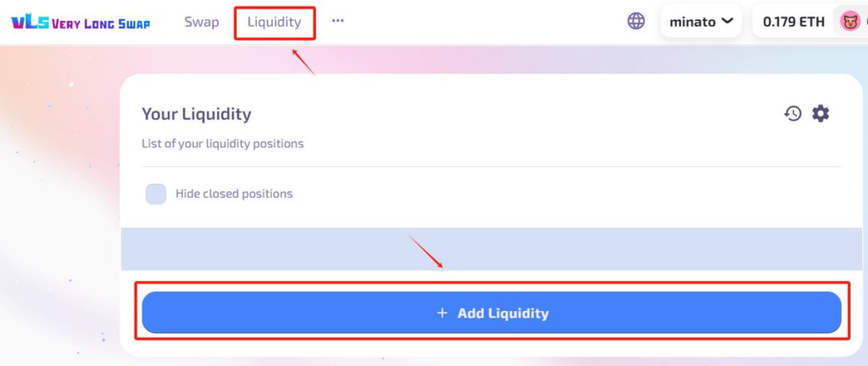Click the plus icon on Add Liquidity
This screenshot has height=366, width=868.
[x=442, y=313]
